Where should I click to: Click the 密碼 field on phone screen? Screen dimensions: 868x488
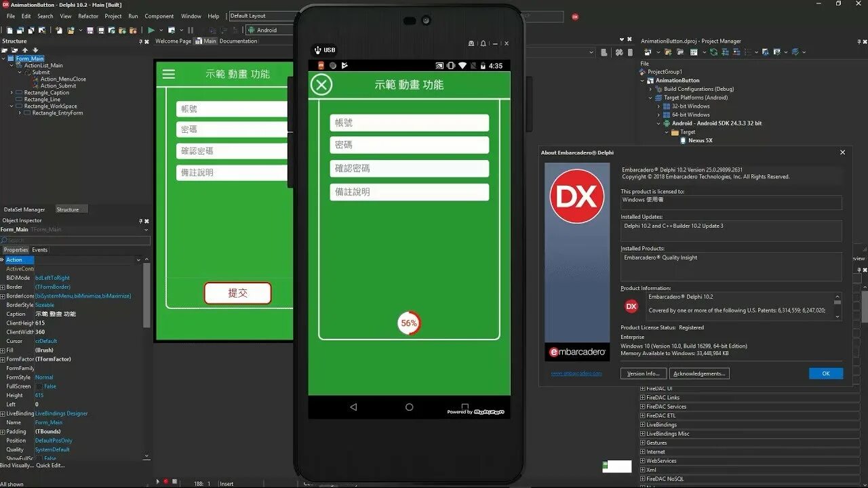click(x=410, y=145)
